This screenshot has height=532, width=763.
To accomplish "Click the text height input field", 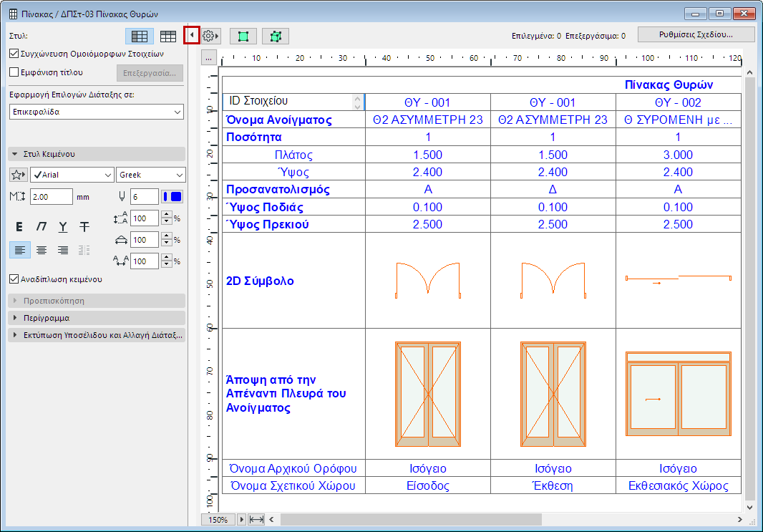I will [x=51, y=197].
